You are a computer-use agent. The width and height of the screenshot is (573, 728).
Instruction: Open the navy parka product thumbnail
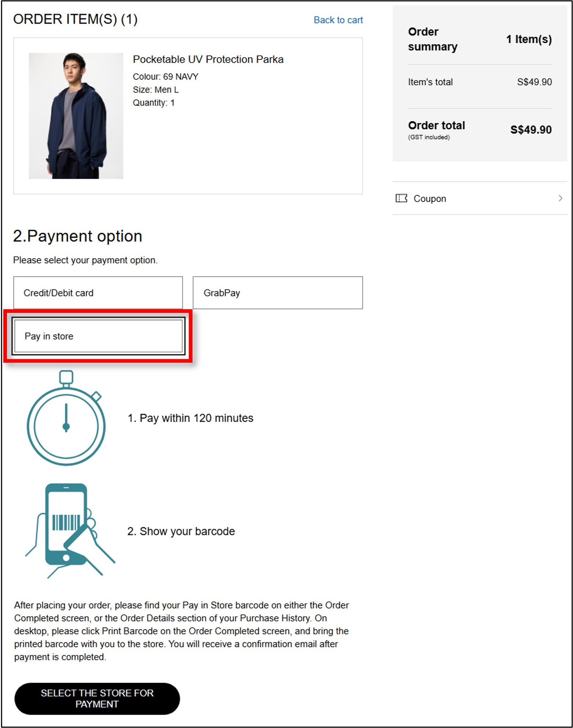point(76,116)
